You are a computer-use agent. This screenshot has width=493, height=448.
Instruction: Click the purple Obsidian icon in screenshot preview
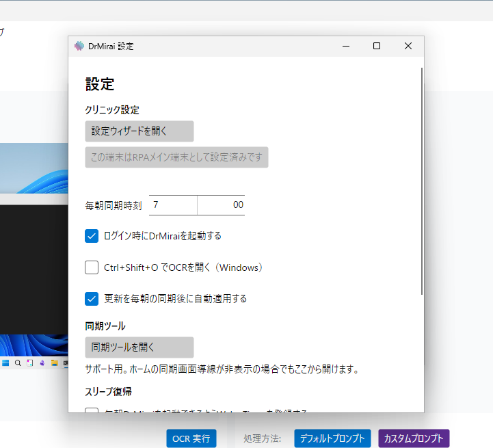tap(42, 363)
